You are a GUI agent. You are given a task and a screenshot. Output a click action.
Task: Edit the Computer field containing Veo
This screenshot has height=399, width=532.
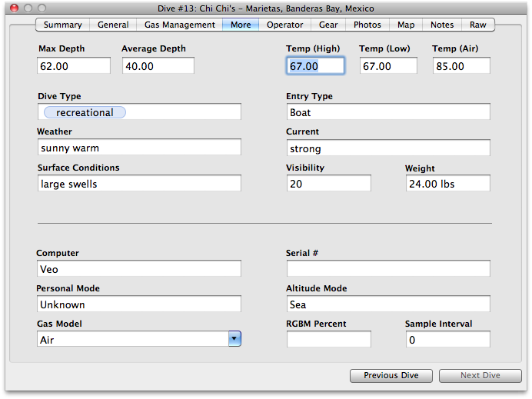point(138,269)
